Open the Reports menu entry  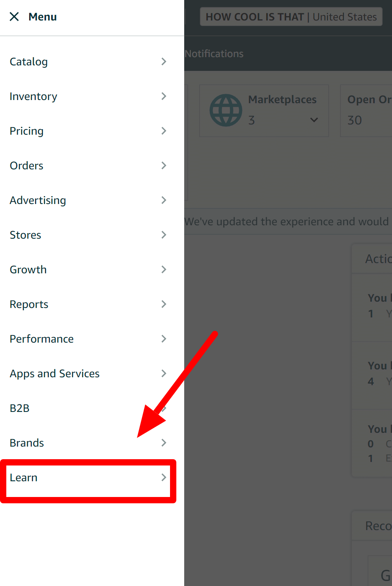(29, 304)
